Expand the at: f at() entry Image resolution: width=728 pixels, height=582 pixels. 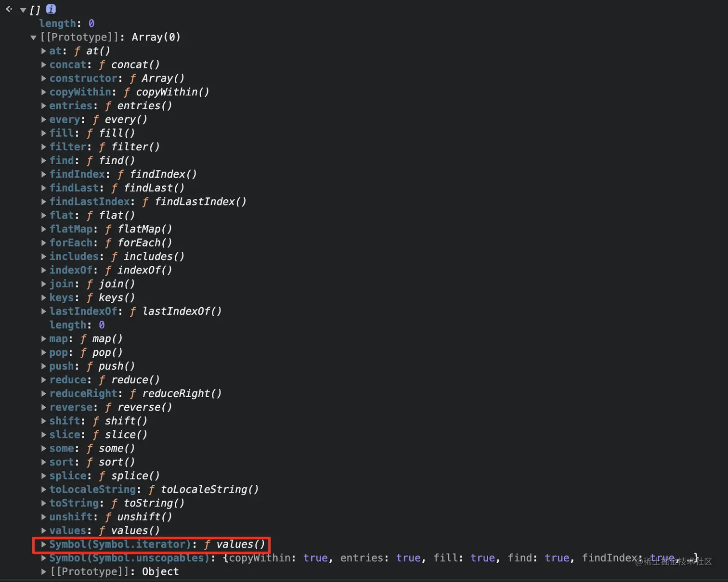tap(44, 51)
